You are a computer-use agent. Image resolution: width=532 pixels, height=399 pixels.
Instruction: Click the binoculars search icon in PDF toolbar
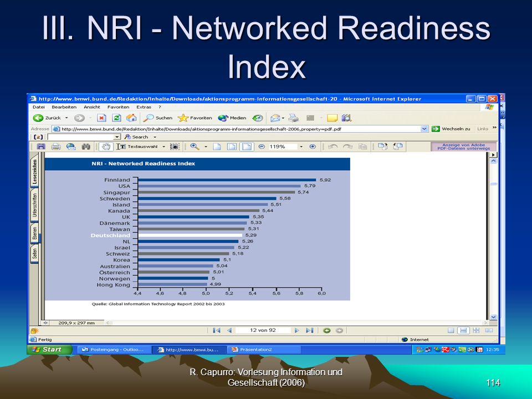(x=86, y=146)
